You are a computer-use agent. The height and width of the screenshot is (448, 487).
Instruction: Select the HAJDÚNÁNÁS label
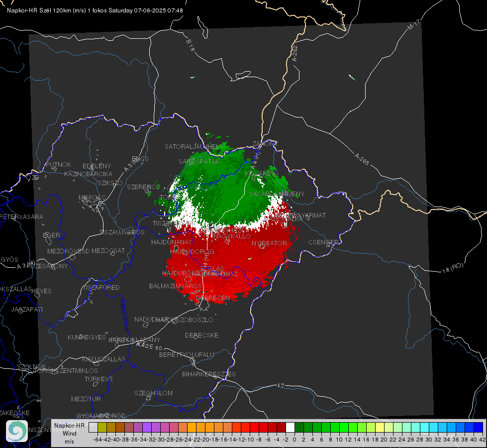click(x=172, y=242)
